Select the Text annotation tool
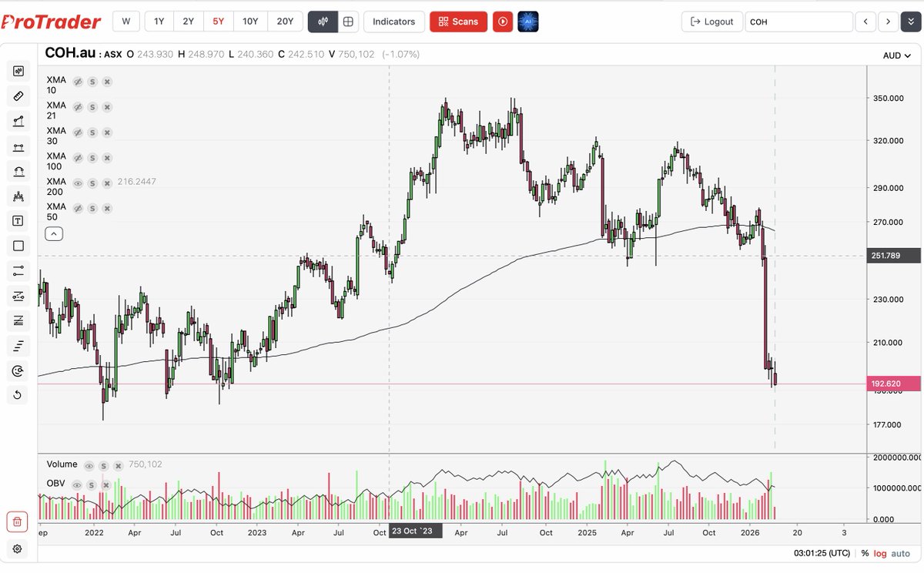 (17, 221)
